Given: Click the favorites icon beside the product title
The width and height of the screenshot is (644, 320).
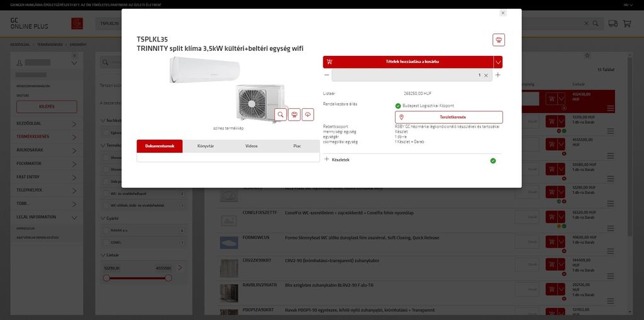Looking at the screenshot, I should pos(499,40).
